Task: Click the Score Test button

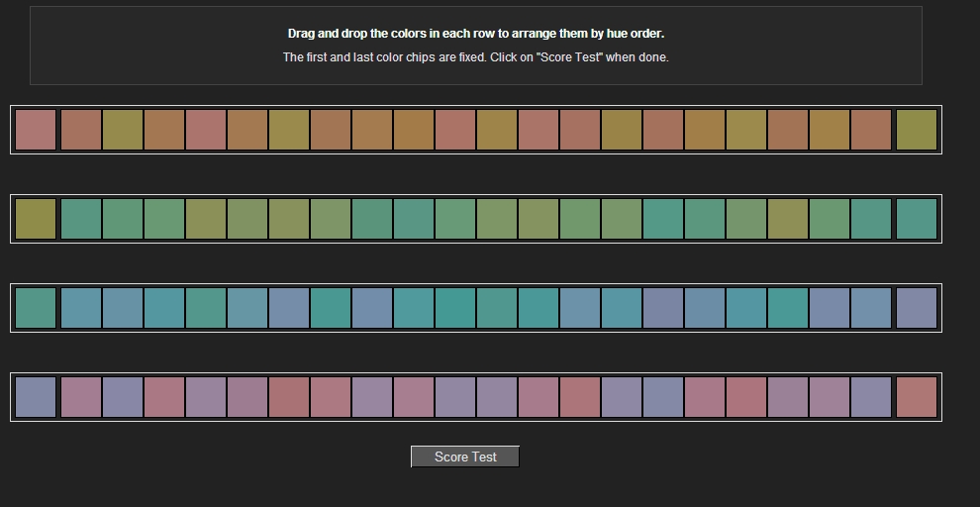Action: (x=465, y=456)
